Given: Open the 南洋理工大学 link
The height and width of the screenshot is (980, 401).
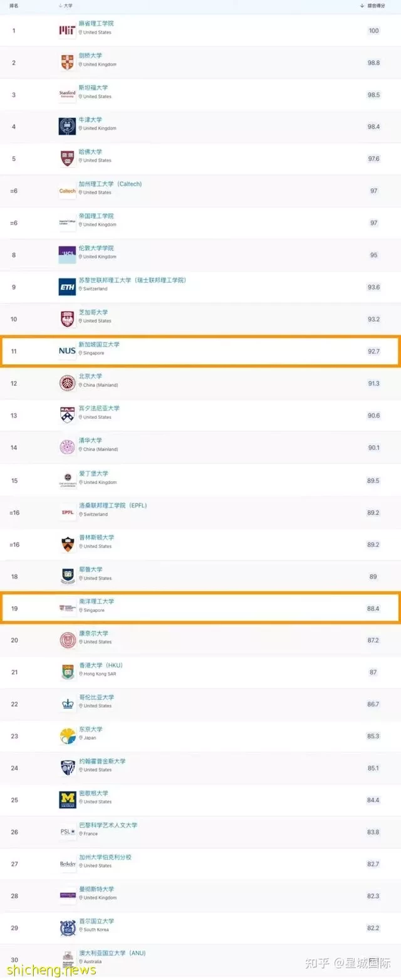Looking at the screenshot, I should [x=96, y=601].
